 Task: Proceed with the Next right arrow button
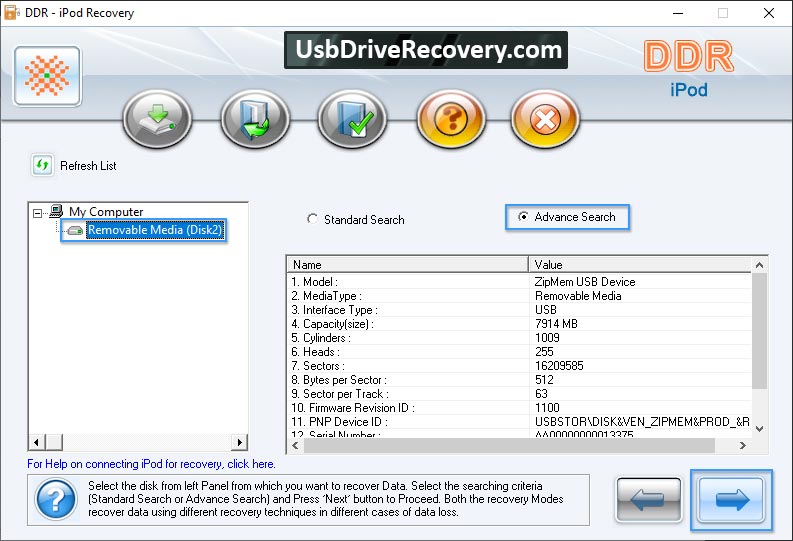(x=731, y=500)
